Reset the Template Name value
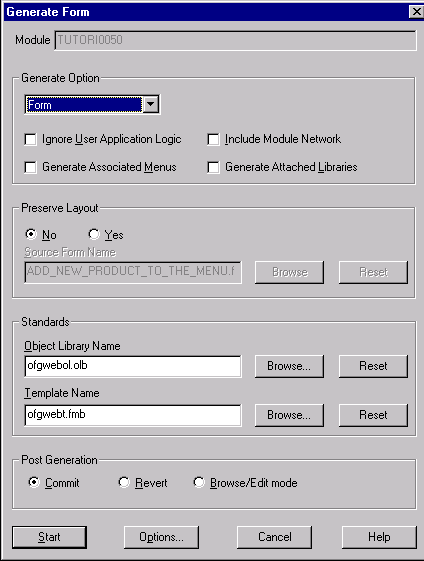 coord(373,415)
